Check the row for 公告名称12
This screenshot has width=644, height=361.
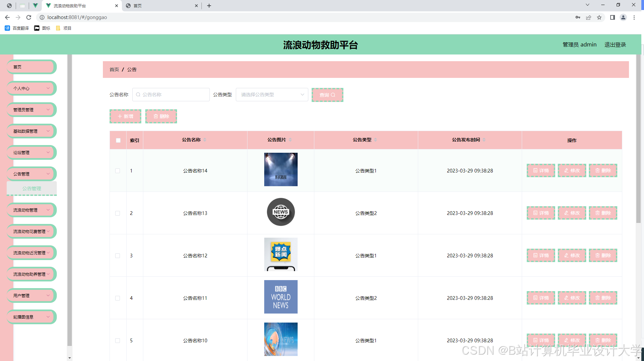pos(118,256)
